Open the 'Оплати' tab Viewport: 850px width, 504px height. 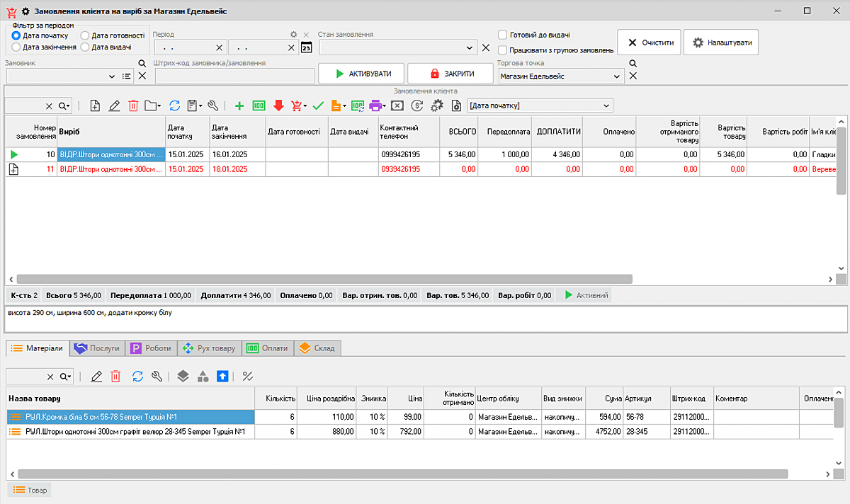(x=268, y=348)
